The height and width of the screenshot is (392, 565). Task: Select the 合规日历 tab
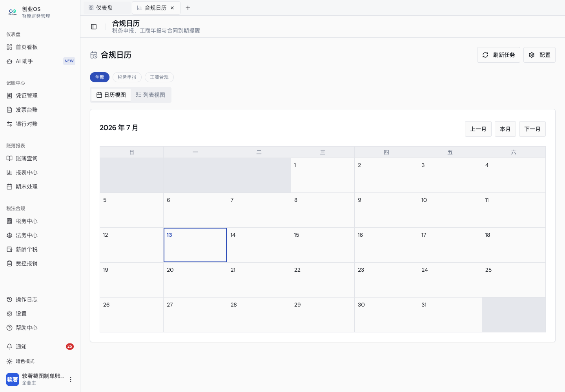click(x=155, y=8)
